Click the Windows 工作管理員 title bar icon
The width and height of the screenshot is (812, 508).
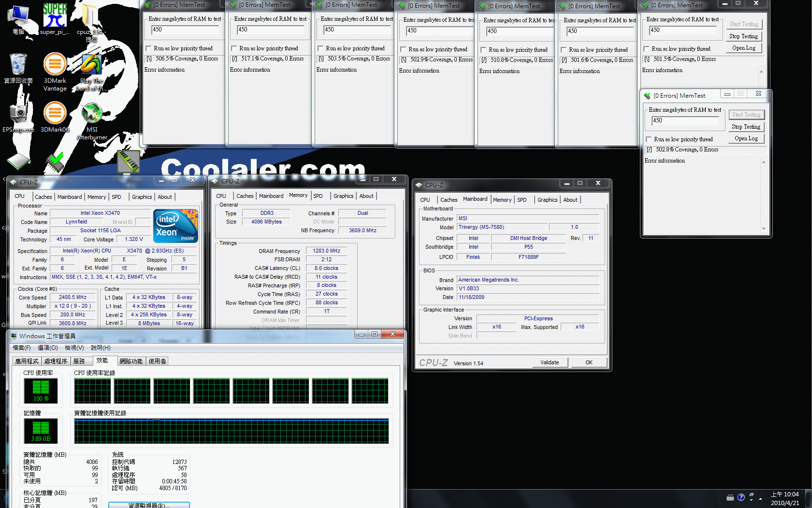coord(13,336)
